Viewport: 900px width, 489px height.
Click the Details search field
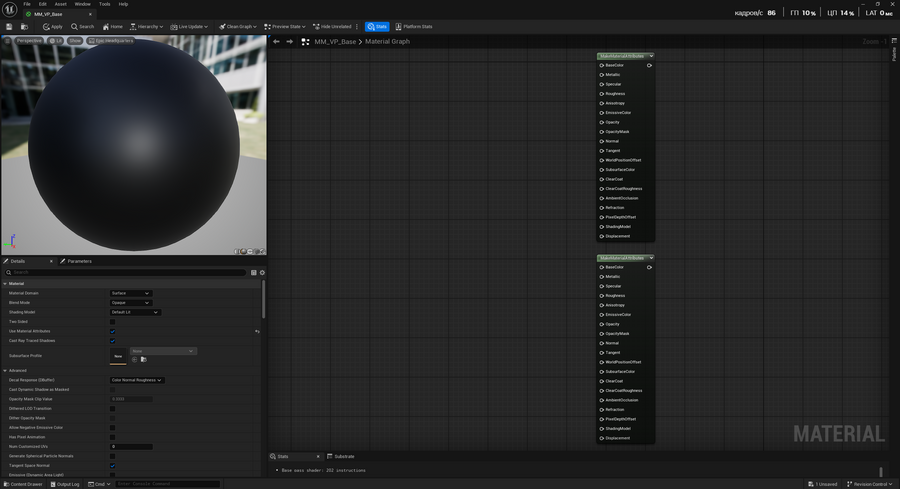(126, 272)
